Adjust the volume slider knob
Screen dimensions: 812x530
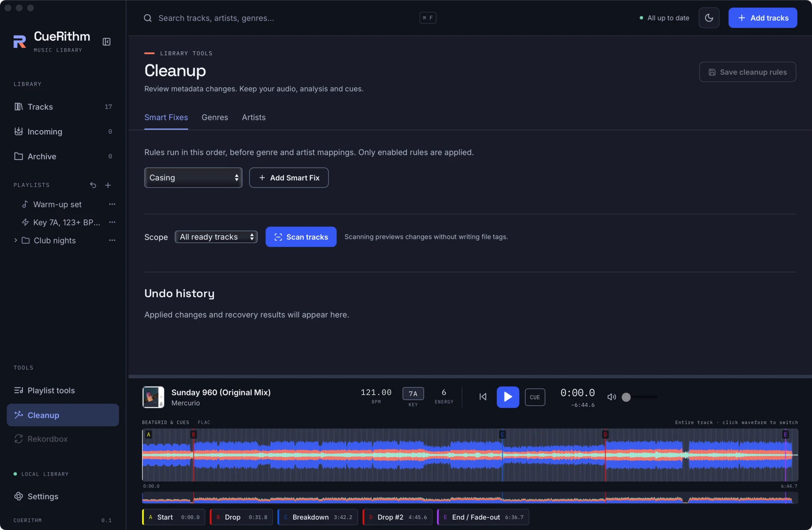tap(626, 397)
